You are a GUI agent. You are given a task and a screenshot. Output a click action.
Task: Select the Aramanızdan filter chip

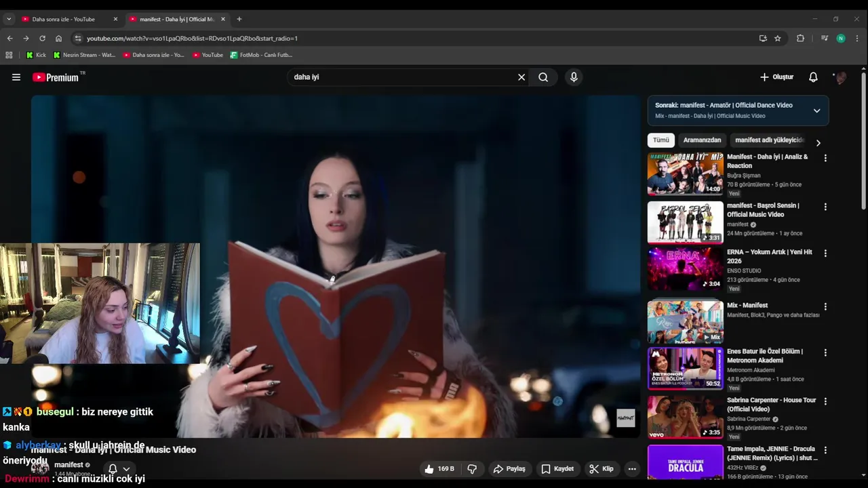(702, 140)
